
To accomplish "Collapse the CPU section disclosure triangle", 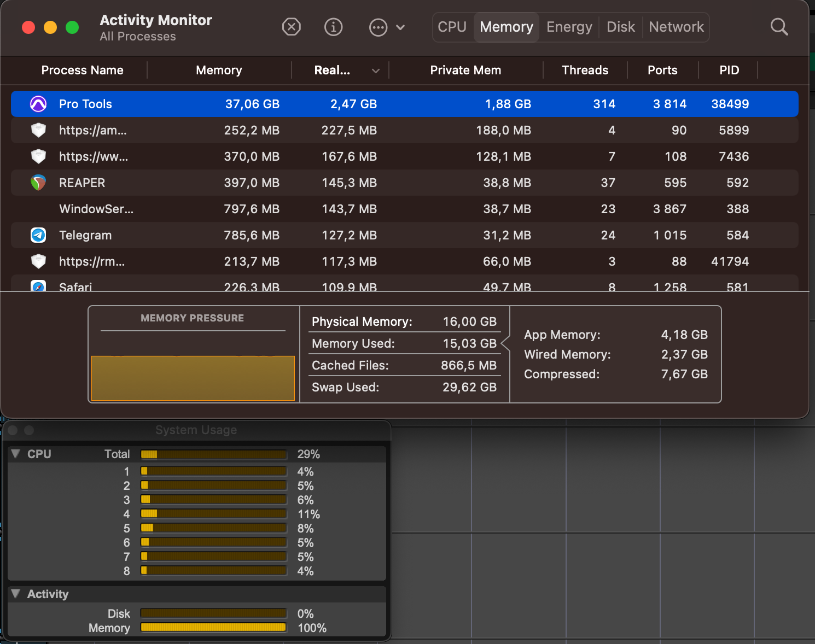I will pyautogui.click(x=16, y=454).
